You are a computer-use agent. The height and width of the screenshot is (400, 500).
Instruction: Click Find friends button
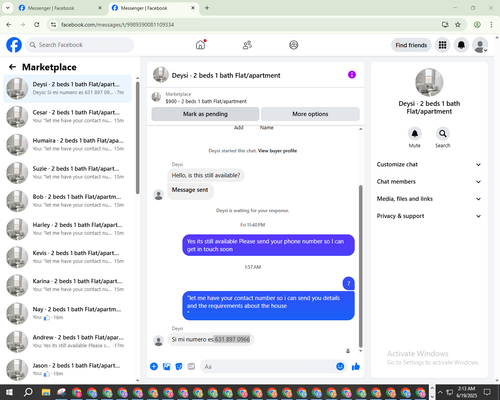pos(411,45)
